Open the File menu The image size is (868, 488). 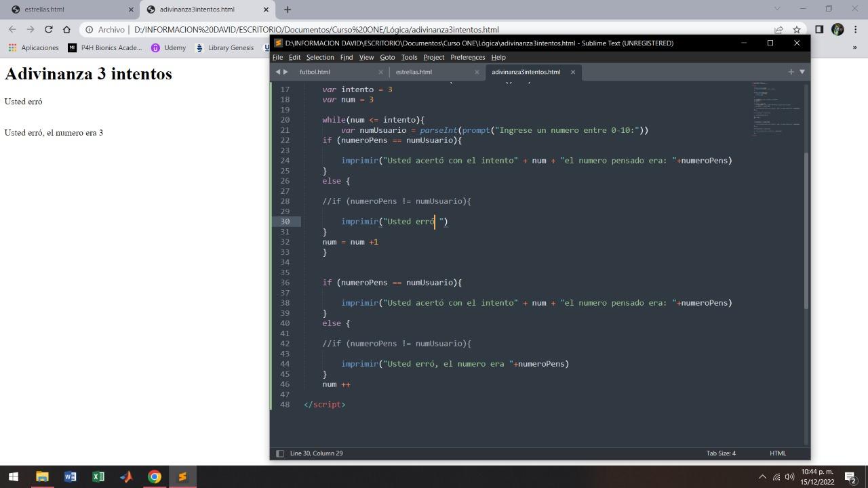(x=277, y=57)
